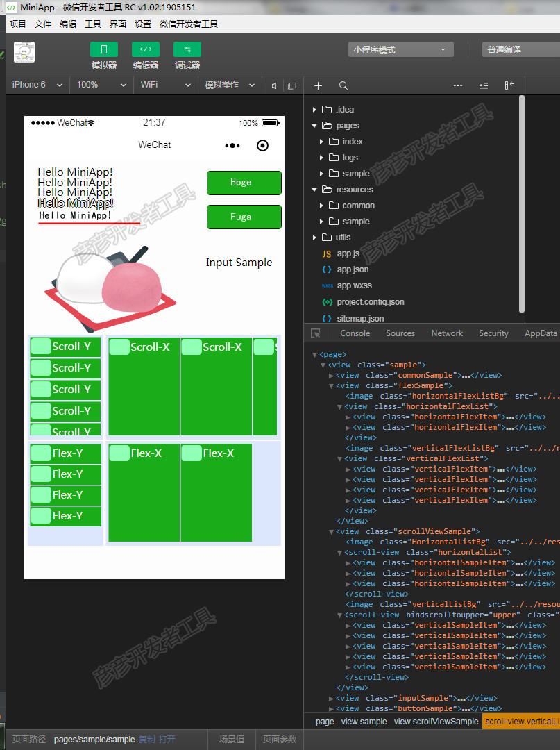This screenshot has width=560, height=750.
Task: Open the app.json file
Action: click(x=353, y=269)
